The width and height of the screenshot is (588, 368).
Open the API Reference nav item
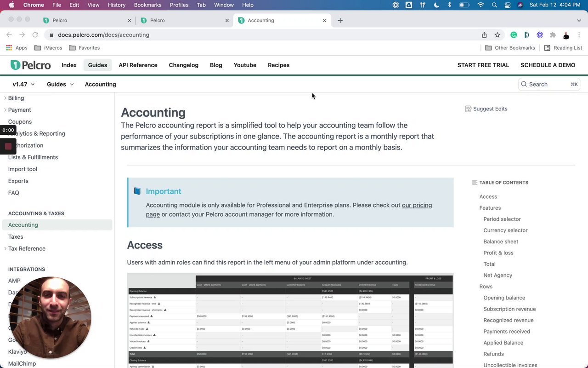pyautogui.click(x=138, y=65)
